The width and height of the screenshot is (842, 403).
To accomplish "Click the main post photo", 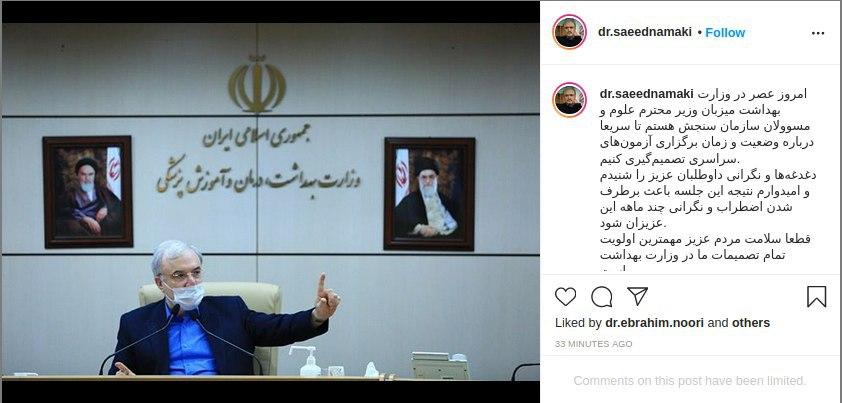I will pyautogui.click(x=271, y=202).
